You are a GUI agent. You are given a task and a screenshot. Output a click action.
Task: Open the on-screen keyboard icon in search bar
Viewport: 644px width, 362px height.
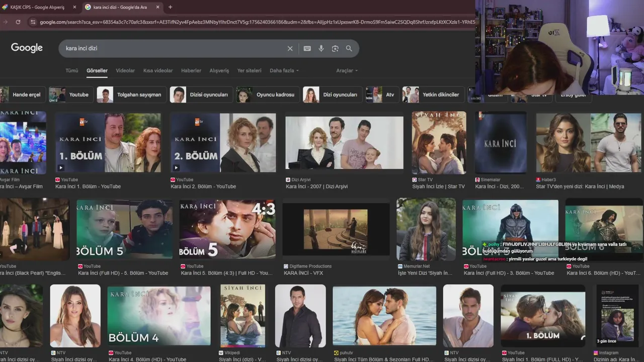(307, 49)
